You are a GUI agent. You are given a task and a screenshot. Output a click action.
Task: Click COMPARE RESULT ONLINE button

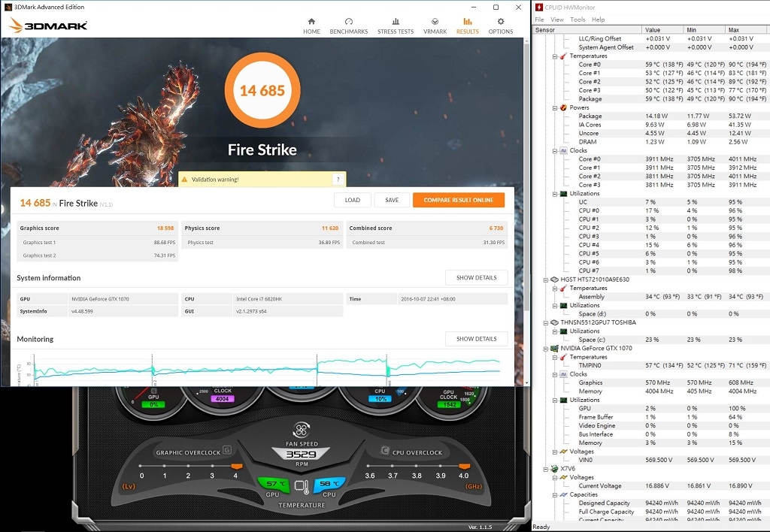[458, 200]
